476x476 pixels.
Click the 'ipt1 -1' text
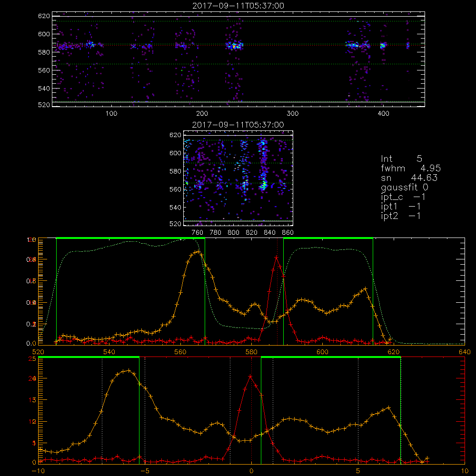click(x=401, y=207)
